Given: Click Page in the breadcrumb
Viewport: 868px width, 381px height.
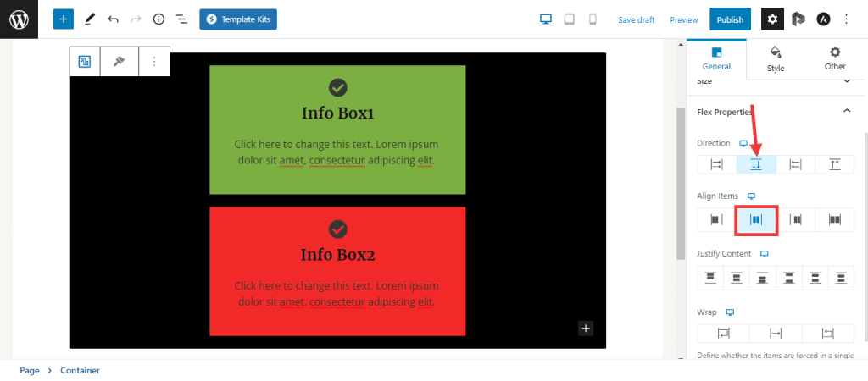Looking at the screenshot, I should 30,370.
